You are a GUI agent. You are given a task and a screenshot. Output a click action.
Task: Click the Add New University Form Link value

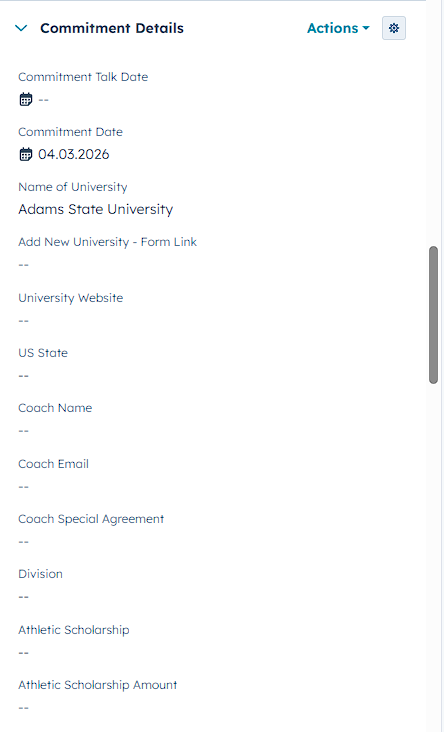pos(23,265)
